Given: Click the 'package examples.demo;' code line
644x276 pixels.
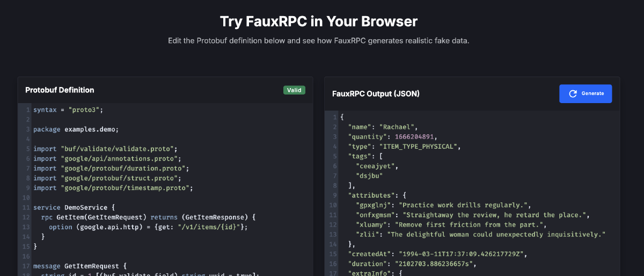Looking at the screenshot, I should 76,129.
